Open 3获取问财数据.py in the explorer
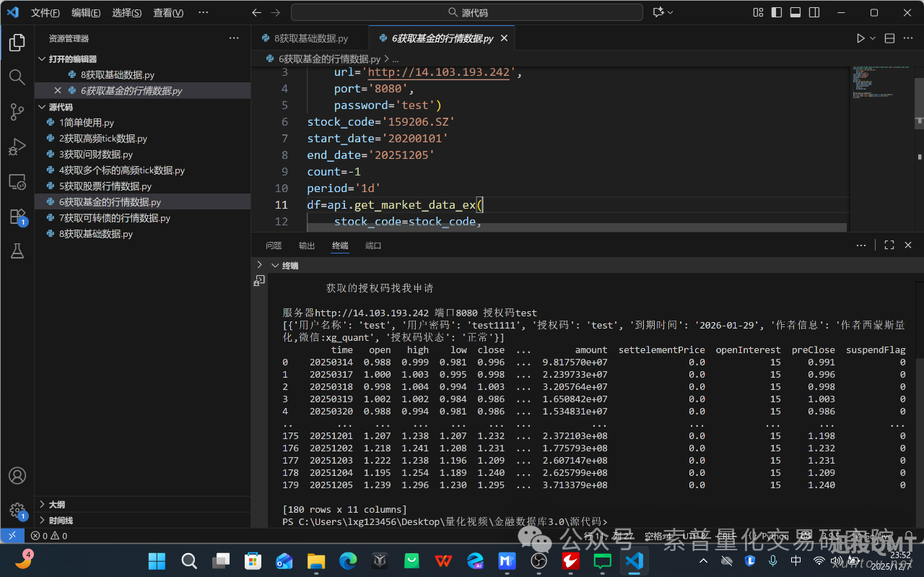The height and width of the screenshot is (577, 924). click(95, 155)
